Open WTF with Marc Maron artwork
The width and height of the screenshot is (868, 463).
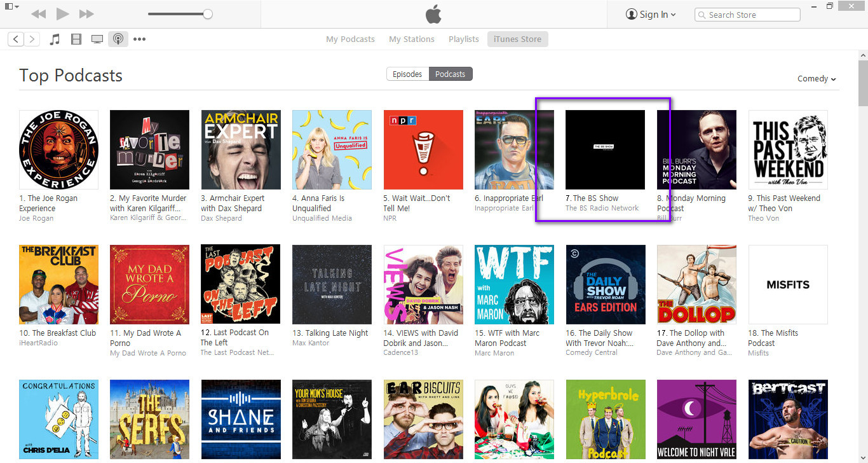click(x=515, y=284)
